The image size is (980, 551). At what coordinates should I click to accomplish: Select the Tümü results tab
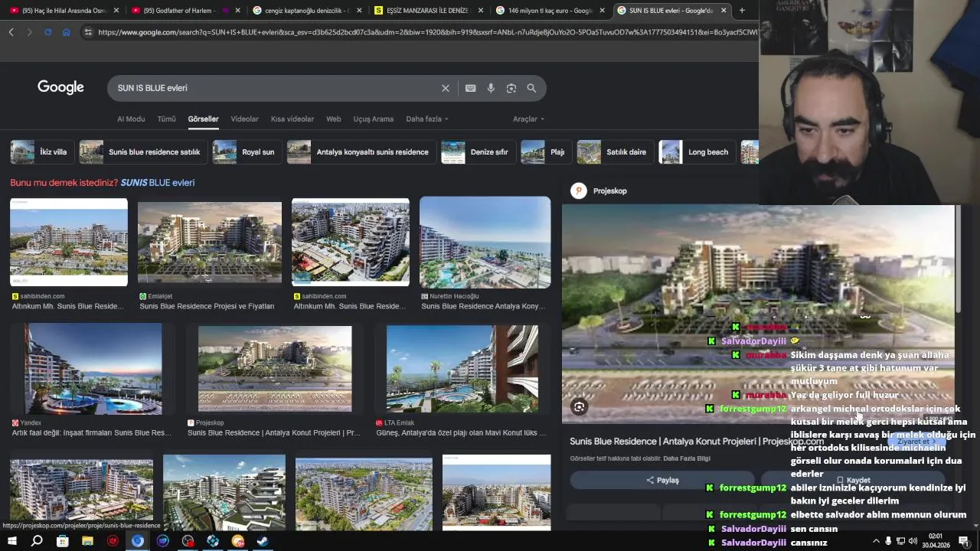166,119
